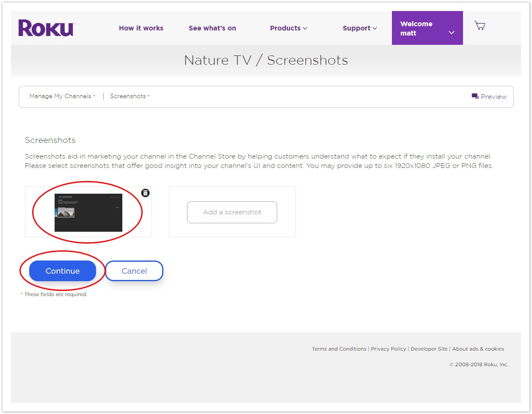The width and height of the screenshot is (532, 414).
Task: Click the "These fields are required" note
Action: click(54, 294)
